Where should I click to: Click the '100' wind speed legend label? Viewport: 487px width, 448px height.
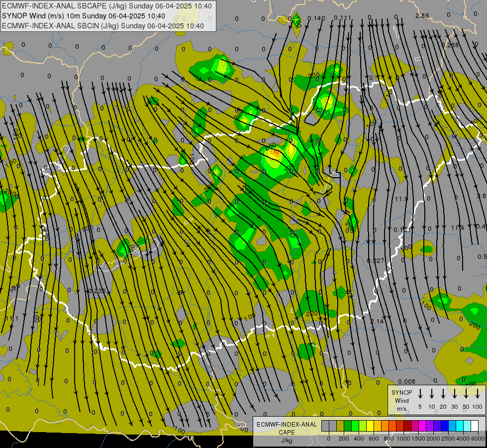tap(478, 407)
